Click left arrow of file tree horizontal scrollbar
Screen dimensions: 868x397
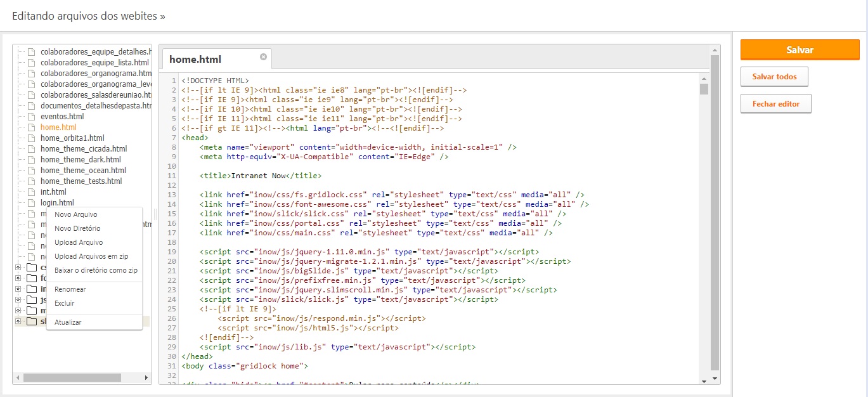[18, 378]
